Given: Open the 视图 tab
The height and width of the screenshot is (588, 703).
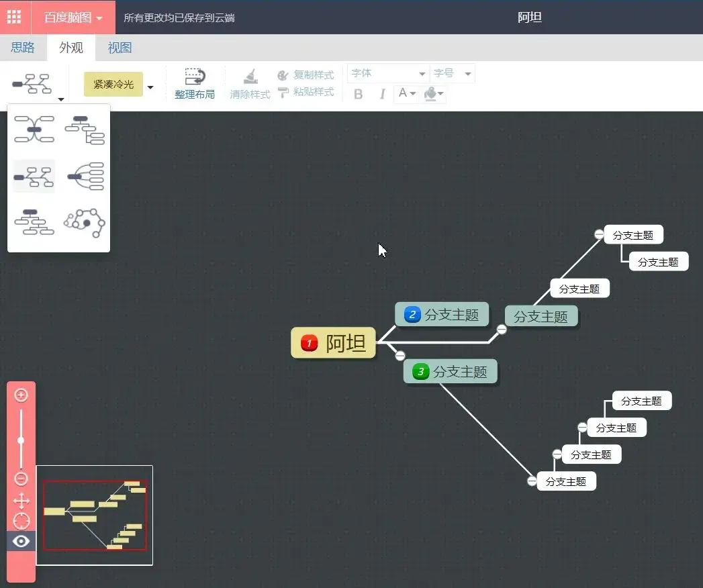Looking at the screenshot, I should 120,48.
